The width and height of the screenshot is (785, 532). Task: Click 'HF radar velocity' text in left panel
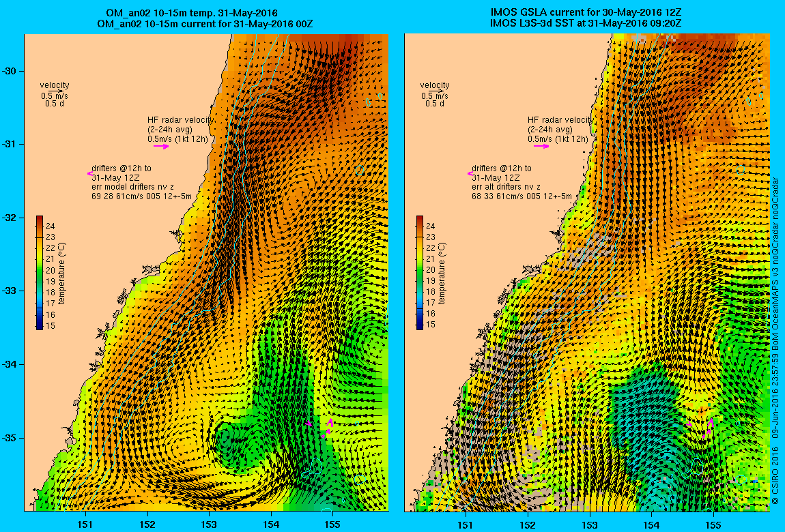[x=181, y=120]
